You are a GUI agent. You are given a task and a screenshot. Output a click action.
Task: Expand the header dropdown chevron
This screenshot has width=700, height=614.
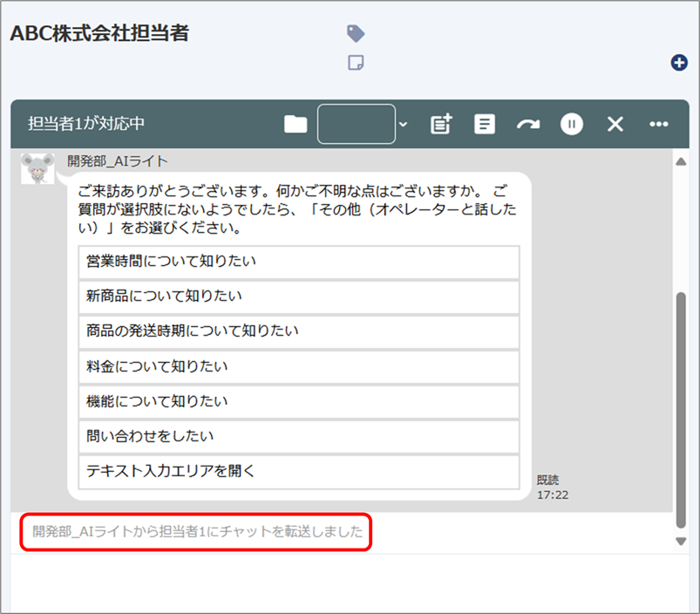coord(403,124)
